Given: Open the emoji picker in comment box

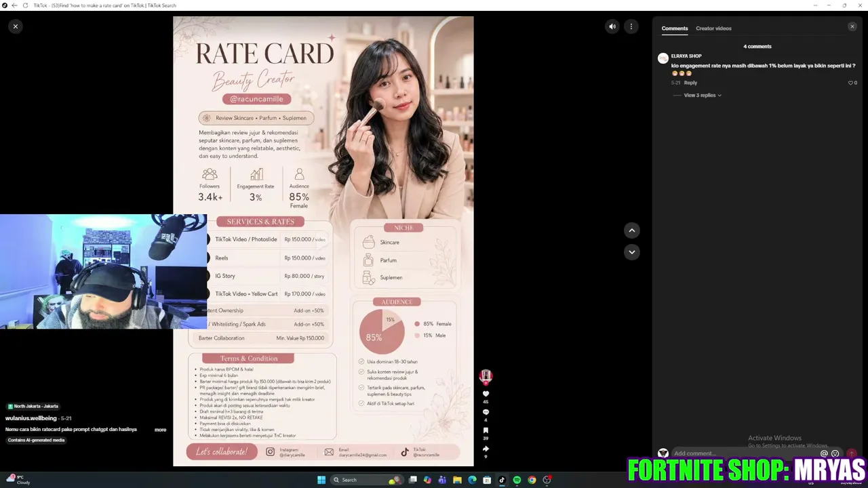Looking at the screenshot, I should [x=835, y=453].
